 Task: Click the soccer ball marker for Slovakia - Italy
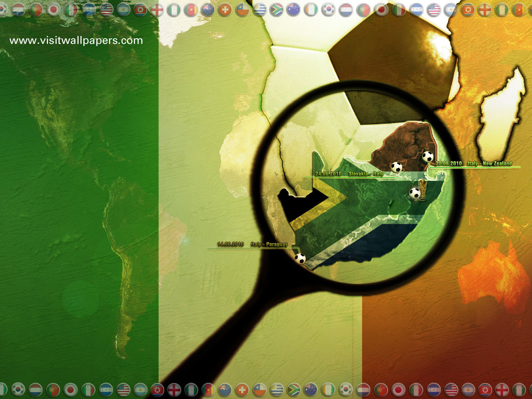[x=396, y=167]
